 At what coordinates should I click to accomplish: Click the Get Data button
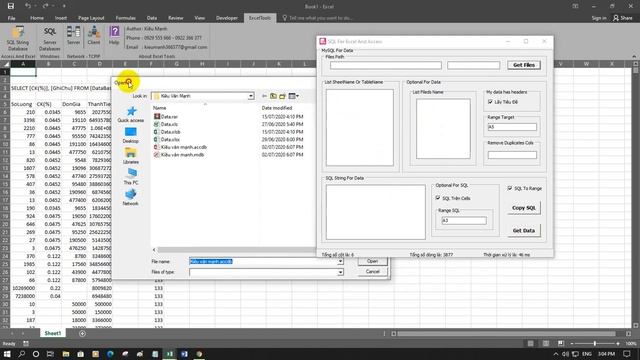[524, 231]
